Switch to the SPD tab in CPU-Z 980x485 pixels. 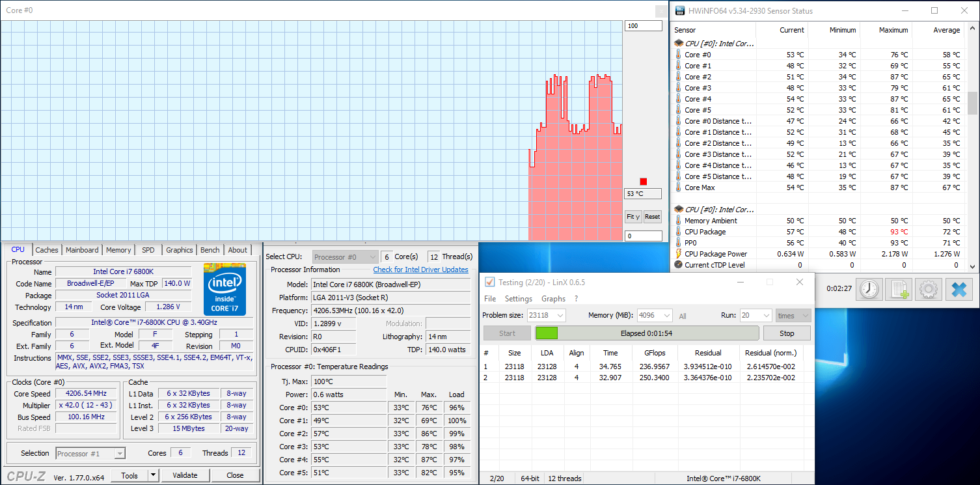[x=148, y=250]
